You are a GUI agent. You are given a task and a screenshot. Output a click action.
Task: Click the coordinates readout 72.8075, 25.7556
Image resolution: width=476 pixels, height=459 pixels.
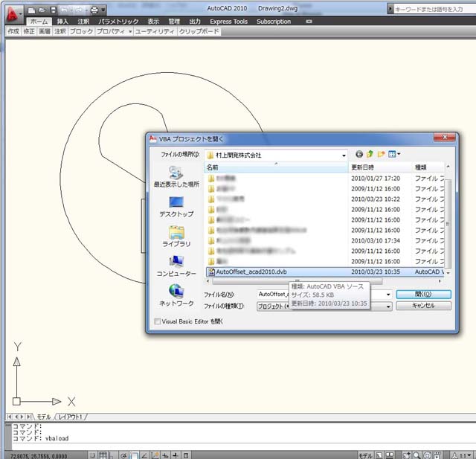click(39, 456)
